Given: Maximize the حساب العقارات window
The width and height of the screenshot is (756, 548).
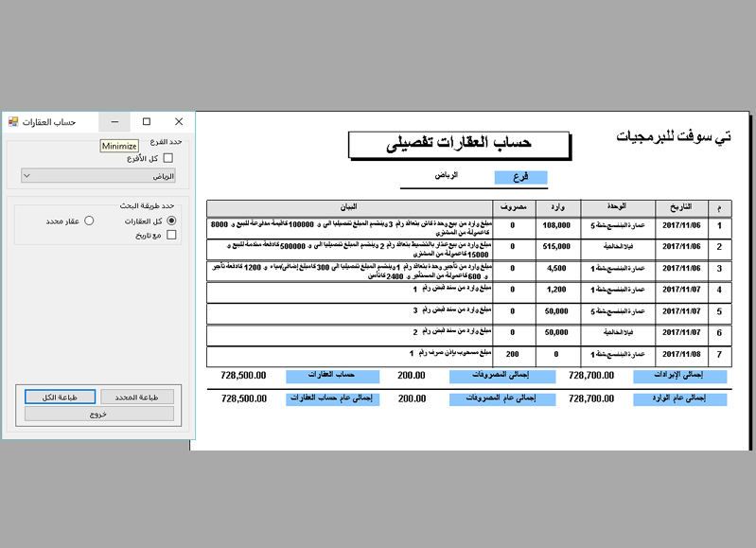Looking at the screenshot, I should 147,121.
